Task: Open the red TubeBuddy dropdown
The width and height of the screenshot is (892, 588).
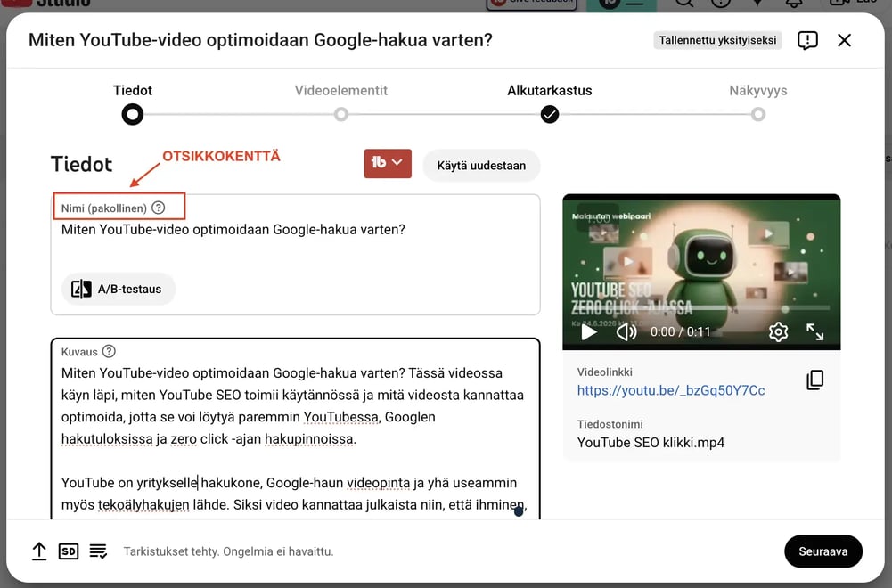Action: click(x=388, y=164)
